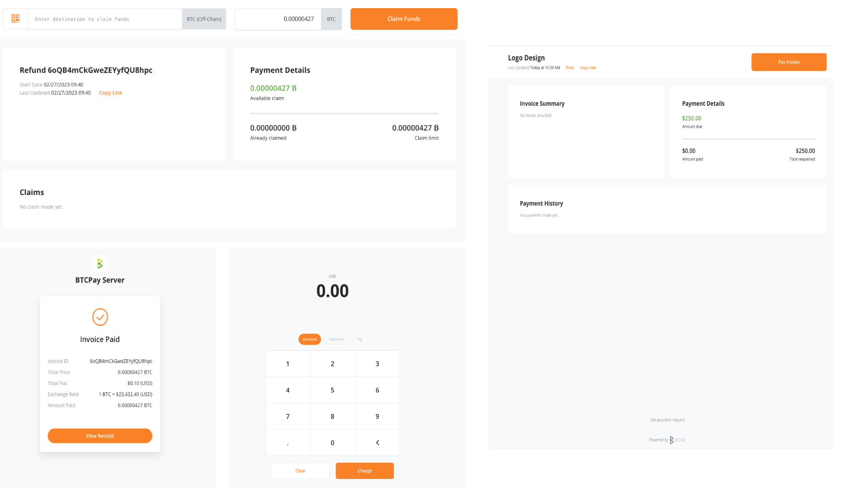
Task: Click the destination to claim funds field
Action: click(x=105, y=19)
